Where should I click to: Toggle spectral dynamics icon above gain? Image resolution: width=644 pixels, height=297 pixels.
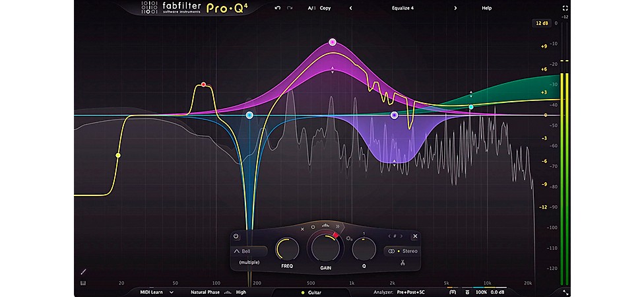click(325, 225)
